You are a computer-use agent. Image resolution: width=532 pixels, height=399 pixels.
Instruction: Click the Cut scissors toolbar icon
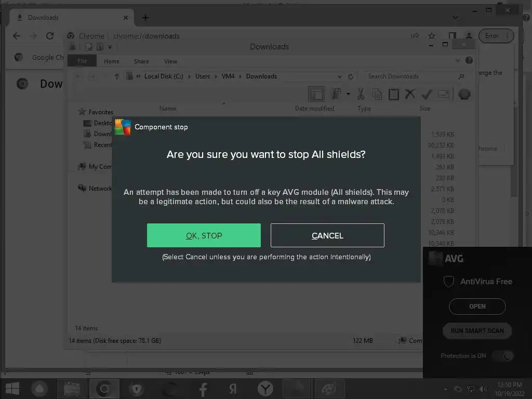point(361,94)
